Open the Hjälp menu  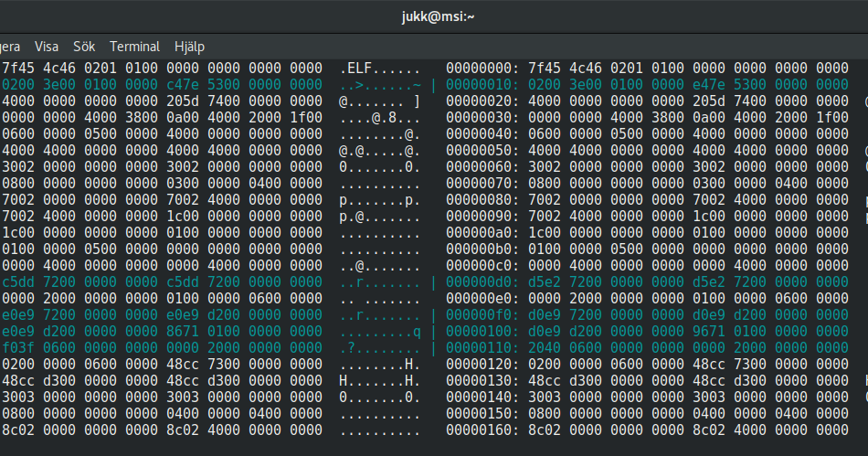189,47
